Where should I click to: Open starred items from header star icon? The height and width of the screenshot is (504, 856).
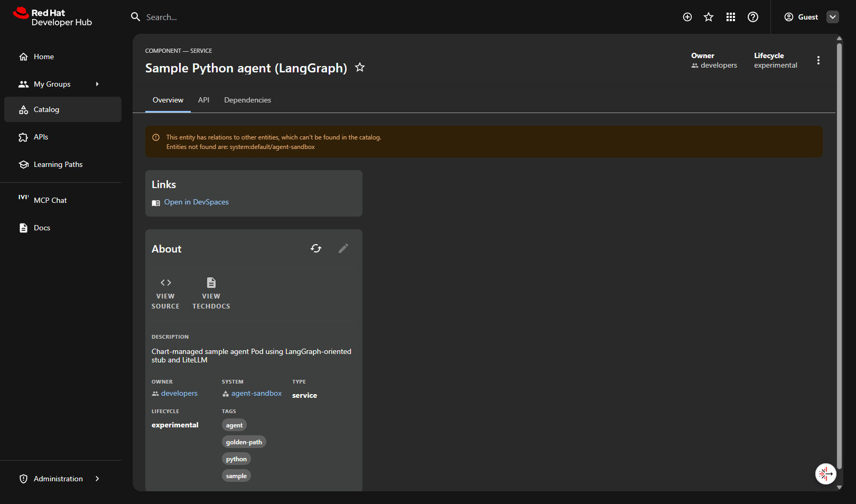coord(709,17)
